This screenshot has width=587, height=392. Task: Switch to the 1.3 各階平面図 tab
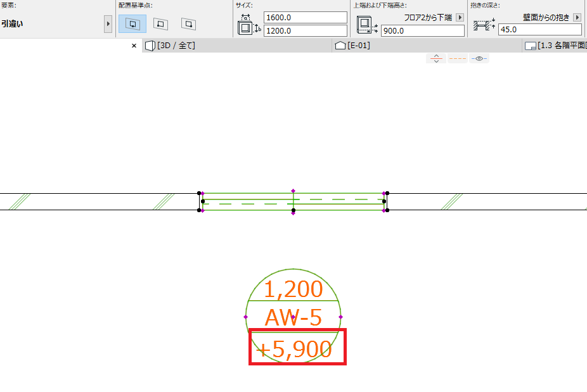(x=555, y=46)
